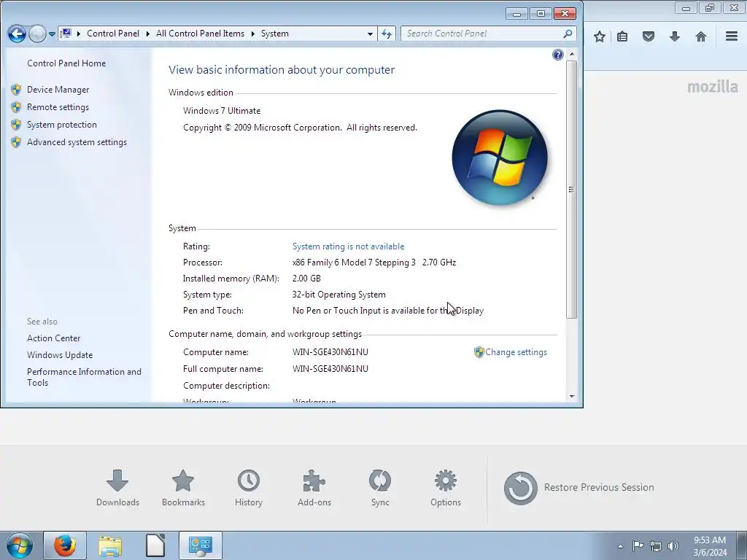The image size is (747, 560).
Task: Open the Windows Start menu orb
Action: coord(20,545)
